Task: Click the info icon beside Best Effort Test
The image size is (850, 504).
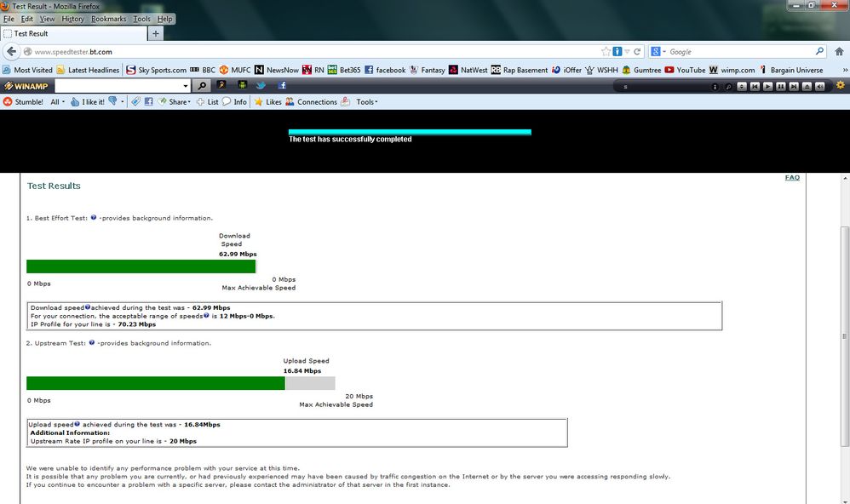Action: coord(93,217)
